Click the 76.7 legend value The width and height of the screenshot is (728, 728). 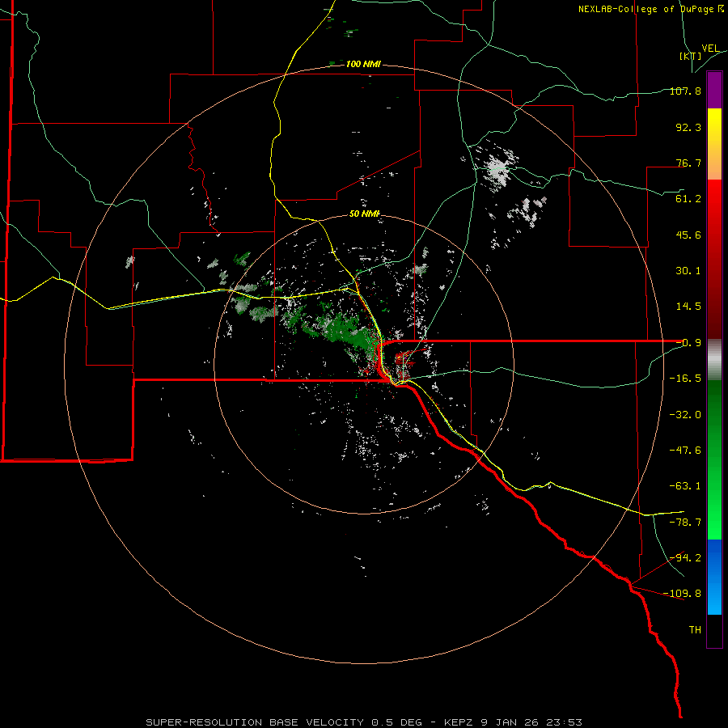(x=688, y=163)
